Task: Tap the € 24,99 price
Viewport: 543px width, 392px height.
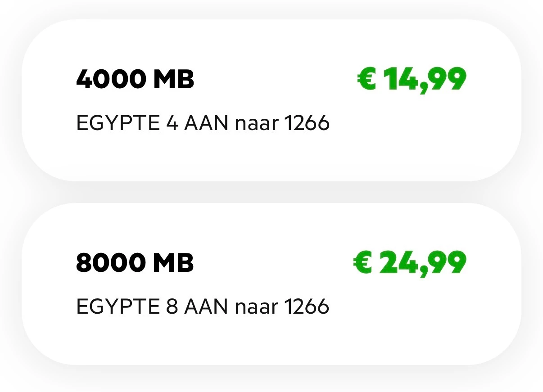Action: coord(409,262)
